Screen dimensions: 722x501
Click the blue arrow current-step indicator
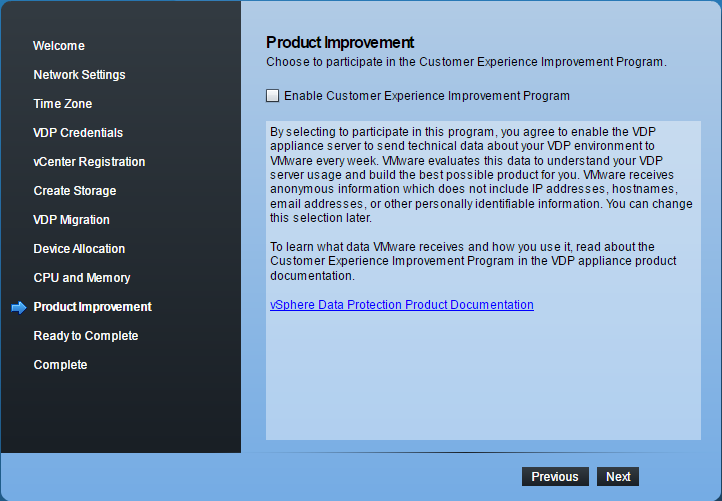(18, 307)
